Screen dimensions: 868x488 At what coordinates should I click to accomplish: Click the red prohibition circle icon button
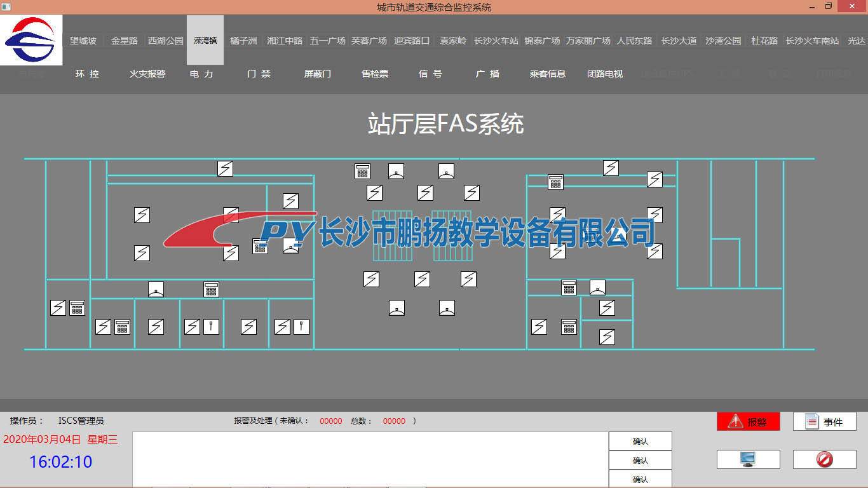pos(824,459)
